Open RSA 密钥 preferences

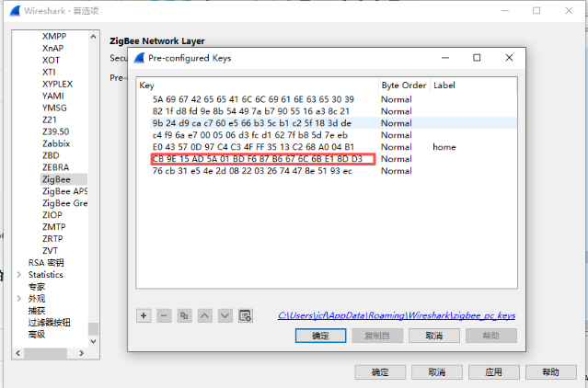point(46,263)
